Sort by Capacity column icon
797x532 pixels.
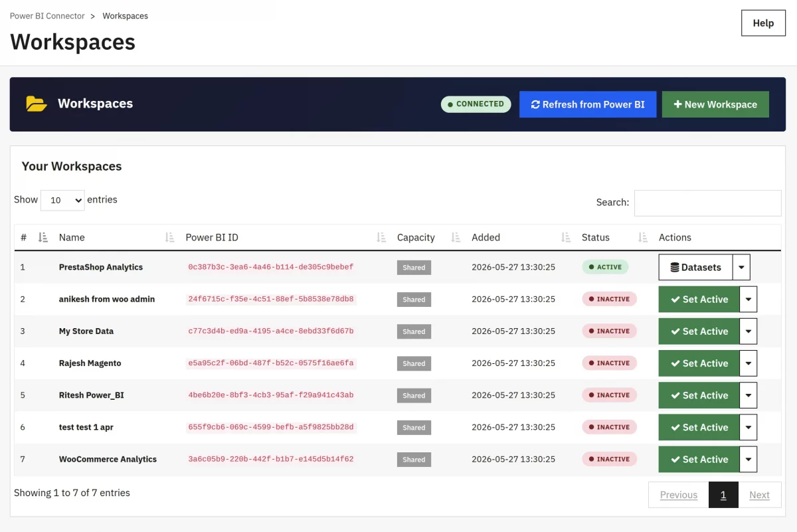tap(456, 237)
